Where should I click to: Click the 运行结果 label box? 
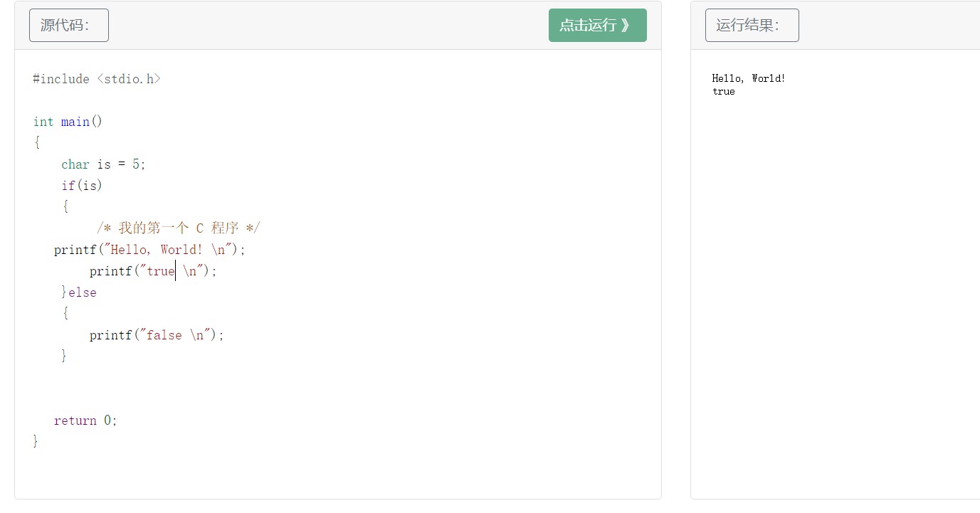pos(752,26)
